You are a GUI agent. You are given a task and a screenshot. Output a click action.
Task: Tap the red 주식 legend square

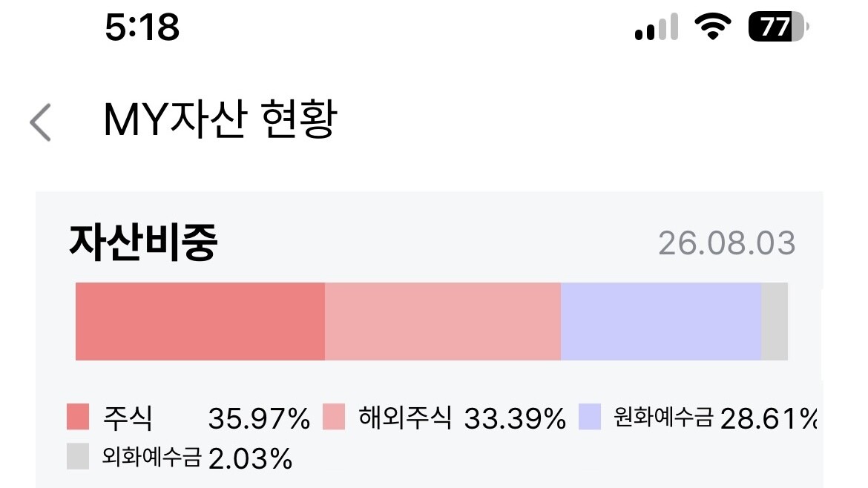78,417
